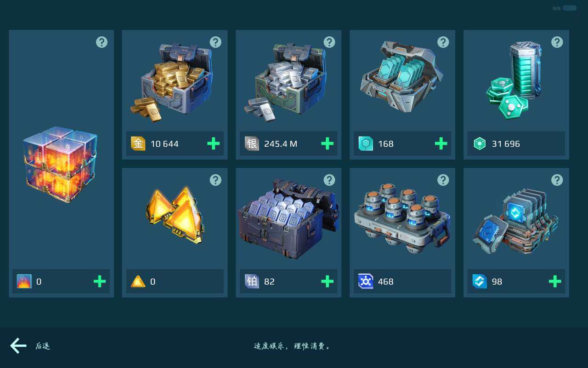The width and height of the screenshot is (588, 368).
Task: Open help for orange triangle shards
Action: (x=215, y=180)
